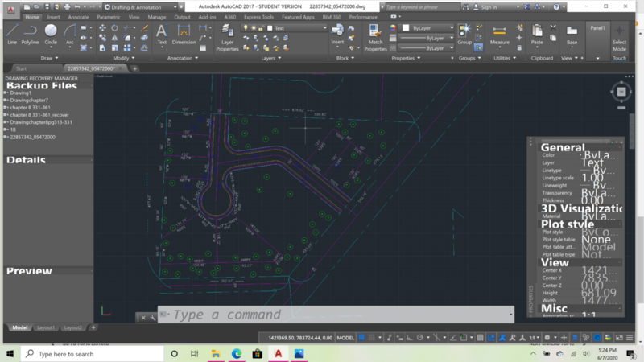644x362 pixels.
Task: Open the object color ByLayer swatch dropdown
Action: coord(423,27)
